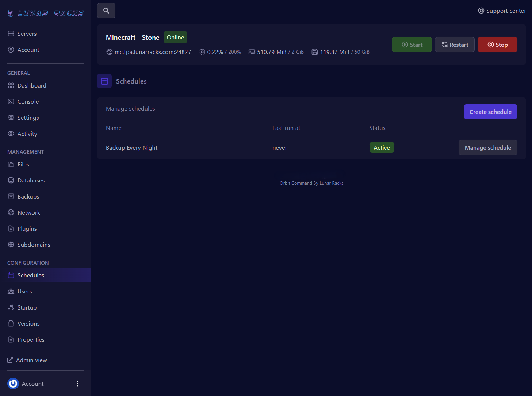Open the Files manager icon
532x396 pixels.
pos(11,165)
